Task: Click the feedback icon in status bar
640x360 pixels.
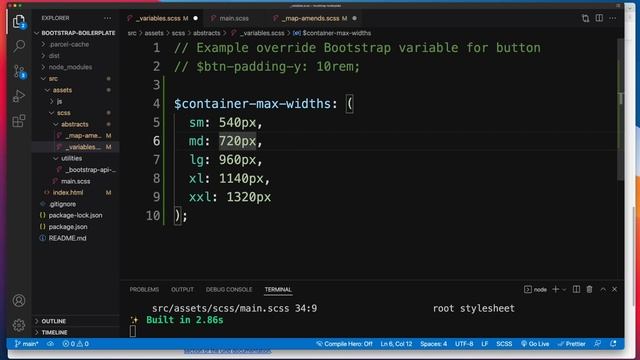Action: (x=598, y=344)
